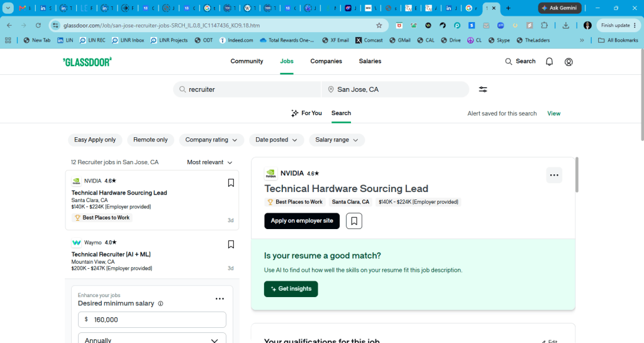Switch to the For You tab
Image resolution: width=644 pixels, height=343 pixels.
coord(306,113)
